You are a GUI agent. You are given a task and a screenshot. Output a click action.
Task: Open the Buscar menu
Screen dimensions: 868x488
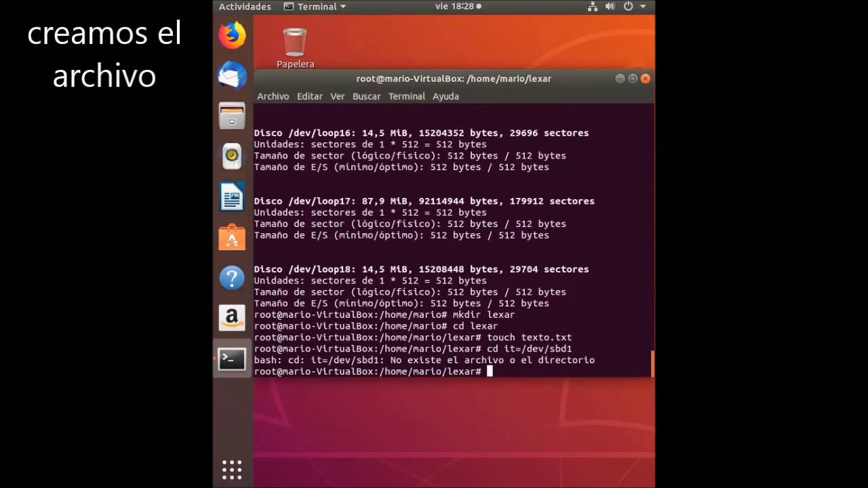point(366,96)
